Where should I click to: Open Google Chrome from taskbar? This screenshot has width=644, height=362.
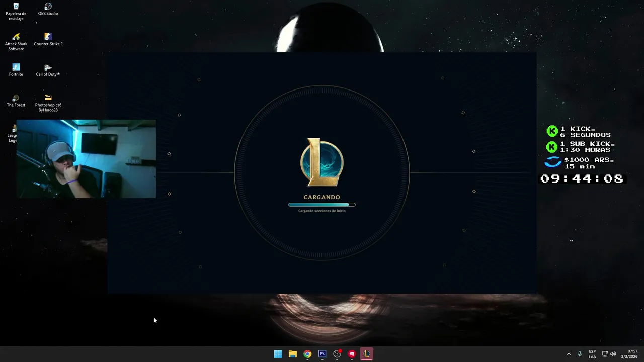coord(307,354)
